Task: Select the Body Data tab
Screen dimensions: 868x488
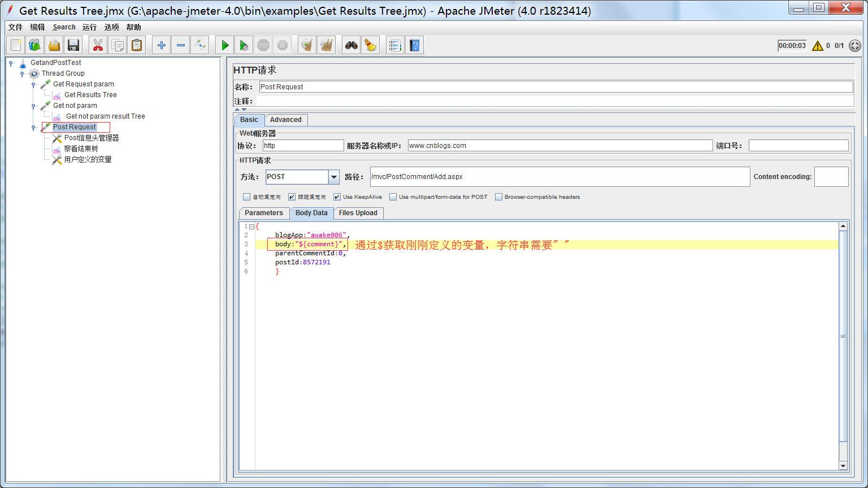Action: click(311, 213)
